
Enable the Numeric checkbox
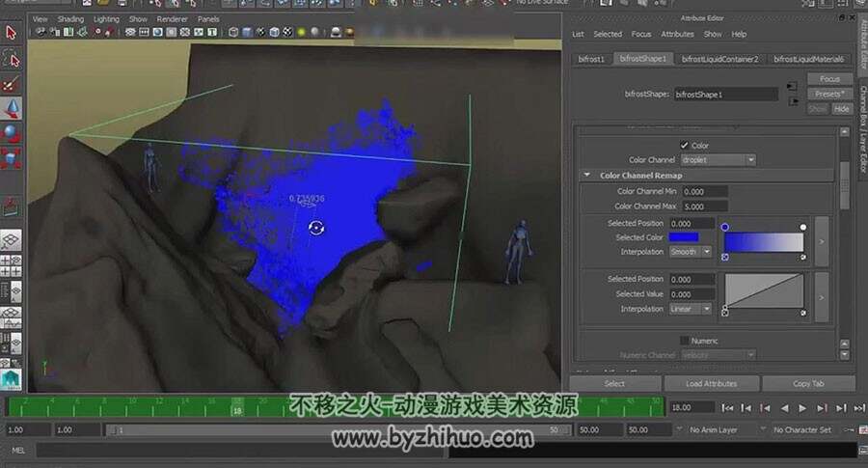click(x=684, y=340)
